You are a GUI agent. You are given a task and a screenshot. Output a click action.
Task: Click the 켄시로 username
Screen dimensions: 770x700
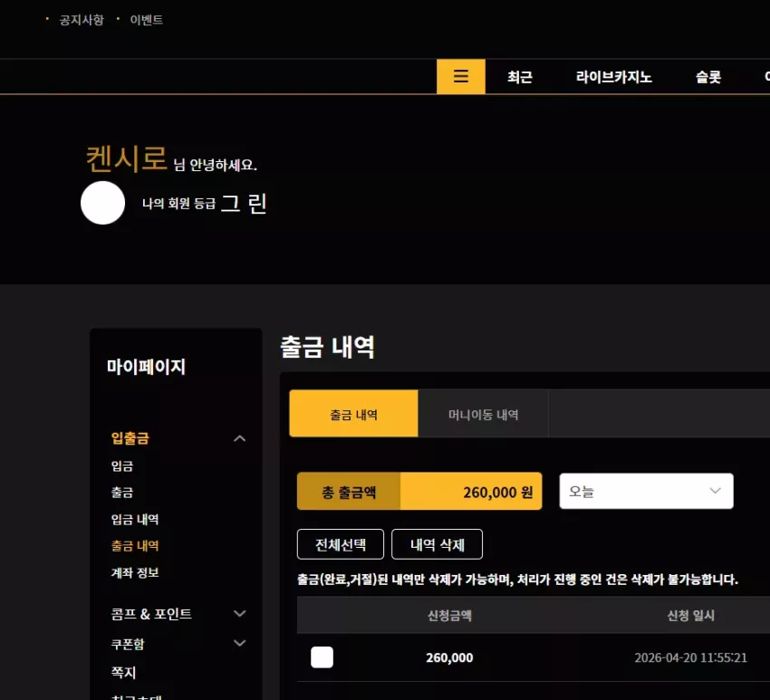(127, 158)
